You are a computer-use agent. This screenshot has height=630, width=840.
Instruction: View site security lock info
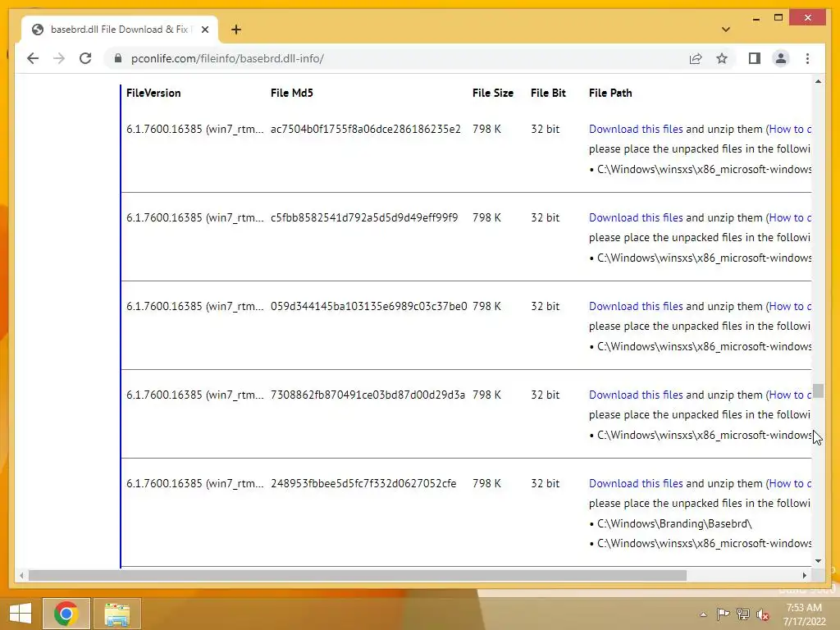[x=118, y=58]
